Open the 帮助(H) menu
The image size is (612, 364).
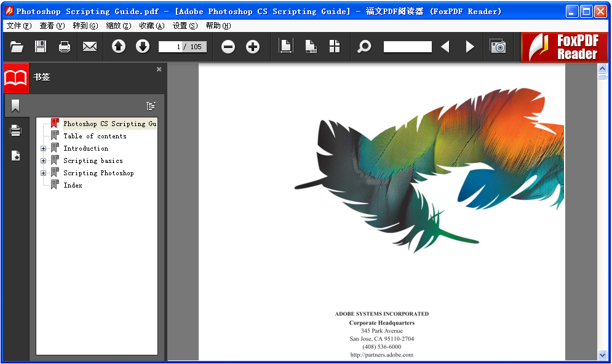(x=218, y=26)
